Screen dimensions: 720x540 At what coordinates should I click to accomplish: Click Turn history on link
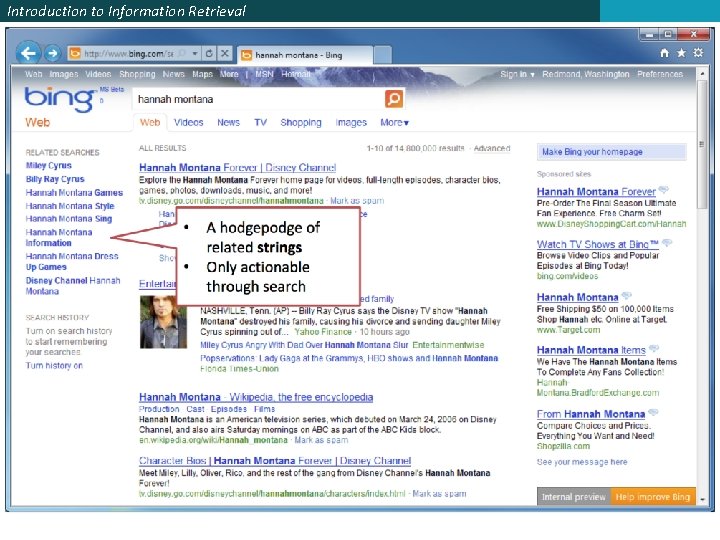point(54,366)
